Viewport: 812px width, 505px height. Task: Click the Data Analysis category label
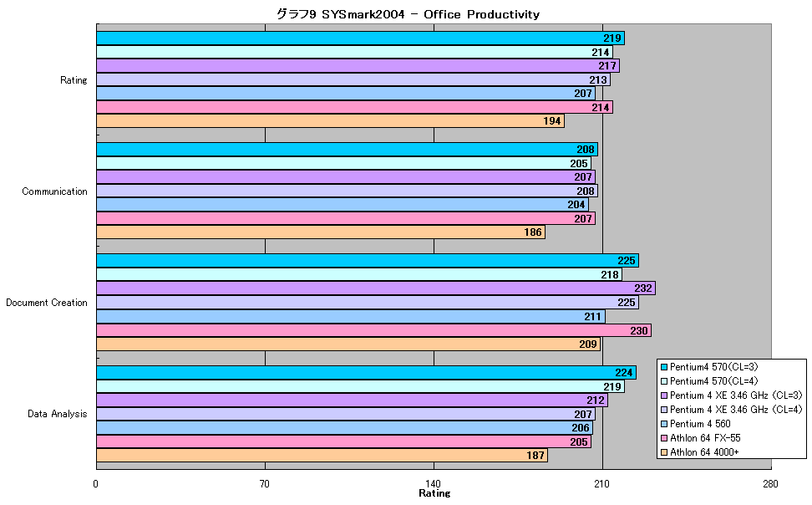click(57, 414)
